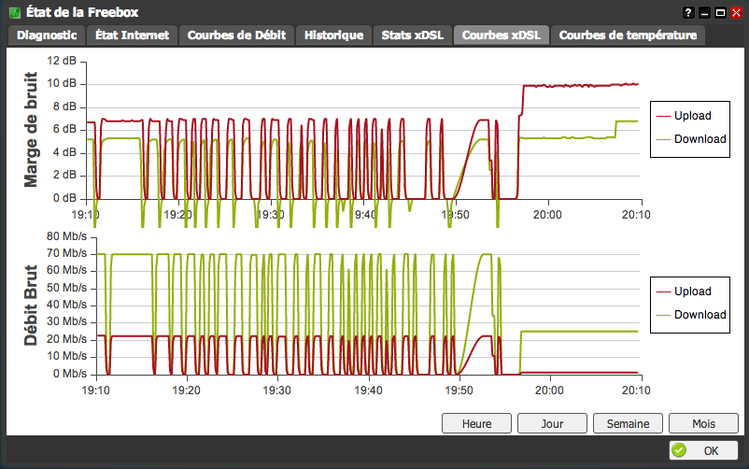Click the 12 dB axis label
This screenshot has height=469, width=749.
[x=61, y=61]
